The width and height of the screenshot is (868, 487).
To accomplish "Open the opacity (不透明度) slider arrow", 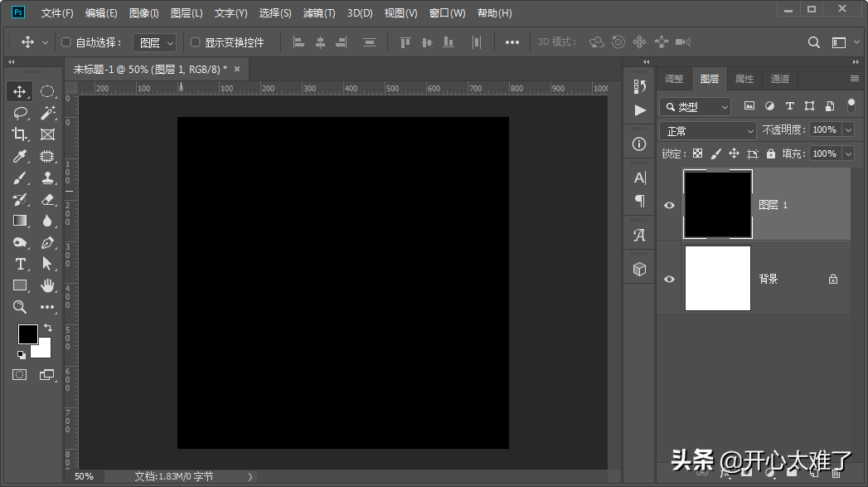I will click(848, 129).
